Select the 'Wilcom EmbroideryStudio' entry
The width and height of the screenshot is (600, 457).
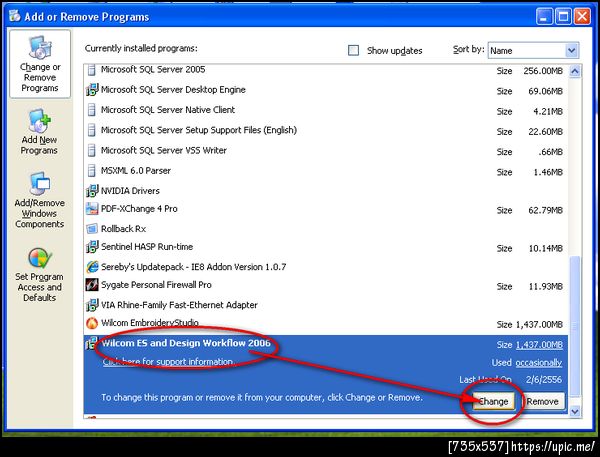point(150,323)
